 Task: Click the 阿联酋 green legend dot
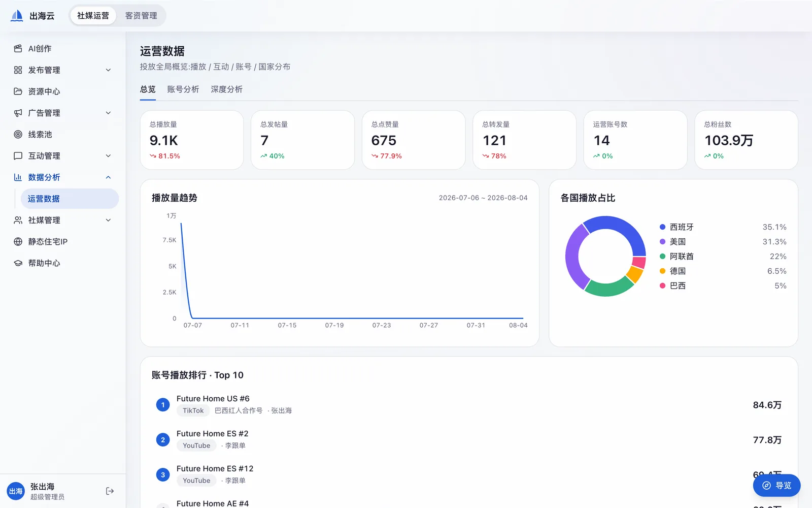click(x=662, y=257)
